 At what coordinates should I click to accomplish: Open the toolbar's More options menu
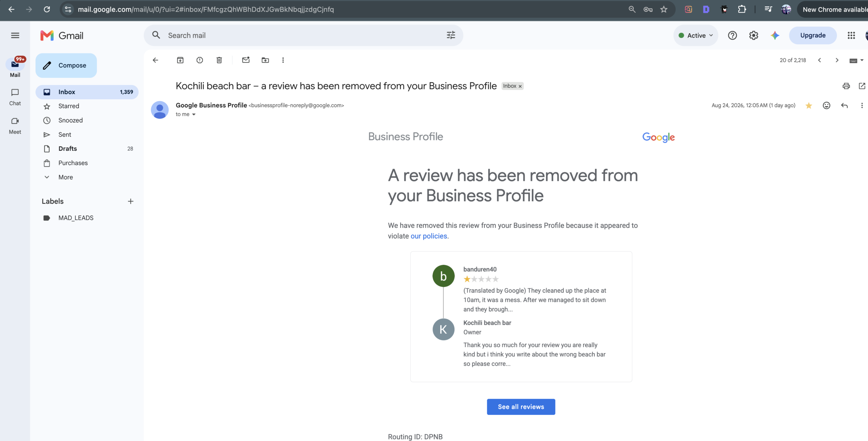coord(283,60)
